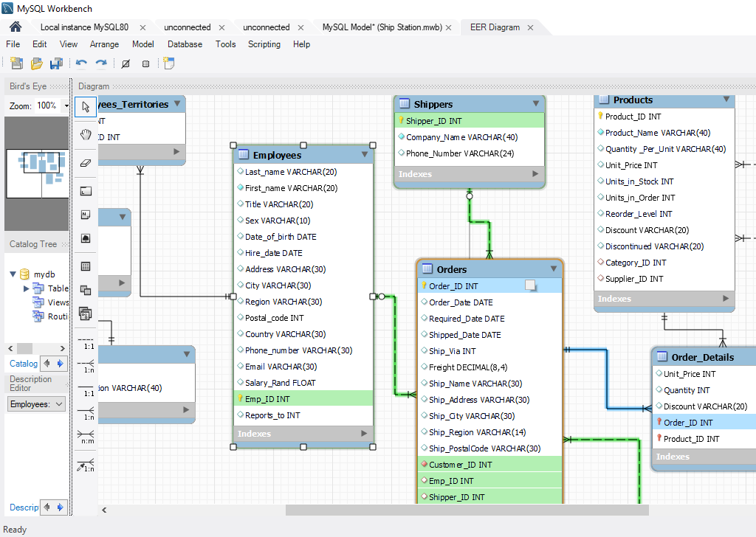The width and height of the screenshot is (756, 537).
Task: Select the hand pan tool
Action: [x=86, y=135]
